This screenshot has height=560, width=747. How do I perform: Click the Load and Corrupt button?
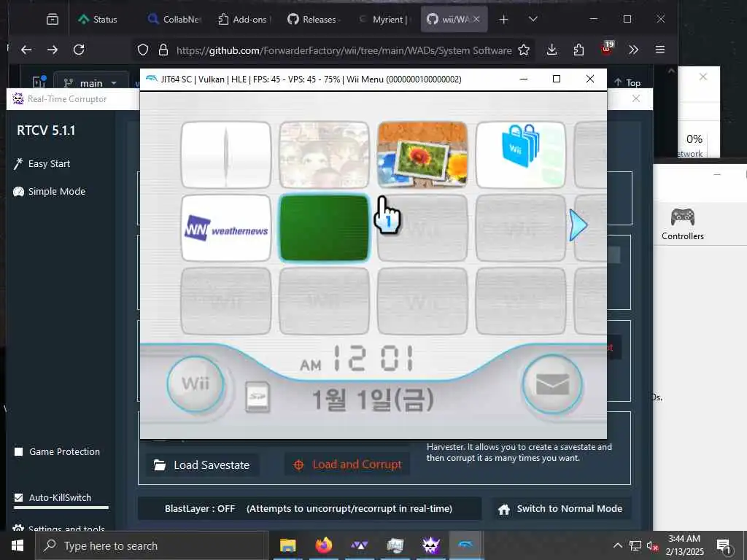[347, 464]
